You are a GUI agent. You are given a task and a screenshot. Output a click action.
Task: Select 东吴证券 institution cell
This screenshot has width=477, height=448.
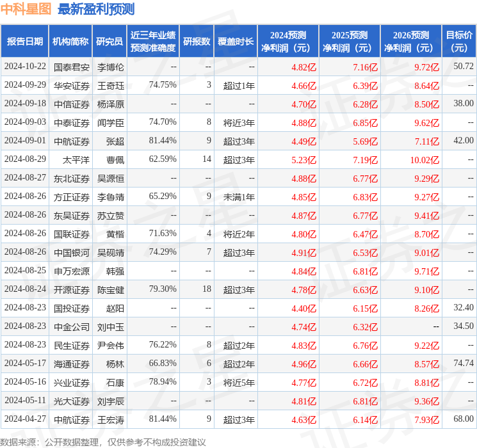(x=72, y=216)
